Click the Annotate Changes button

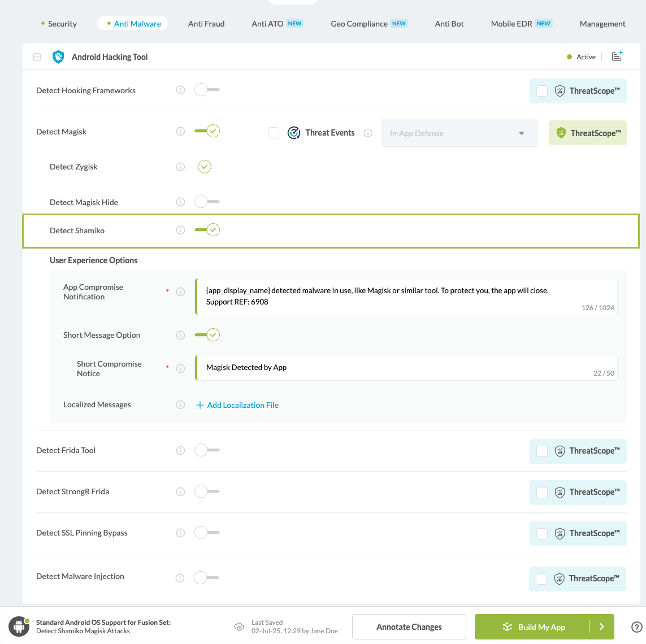click(x=409, y=627)
